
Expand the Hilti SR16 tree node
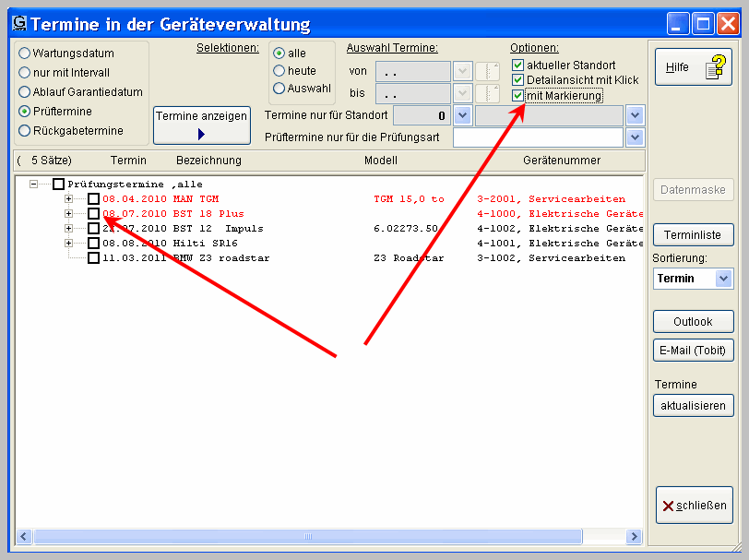tap(68, 244)
